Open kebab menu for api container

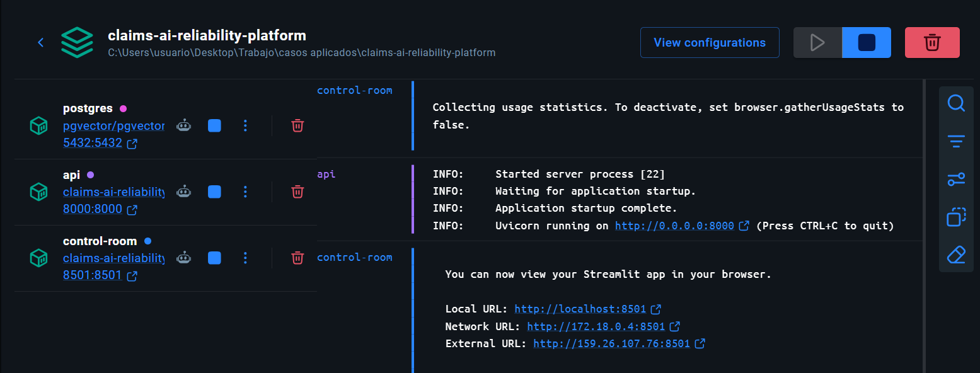click(x=245, y=192)
